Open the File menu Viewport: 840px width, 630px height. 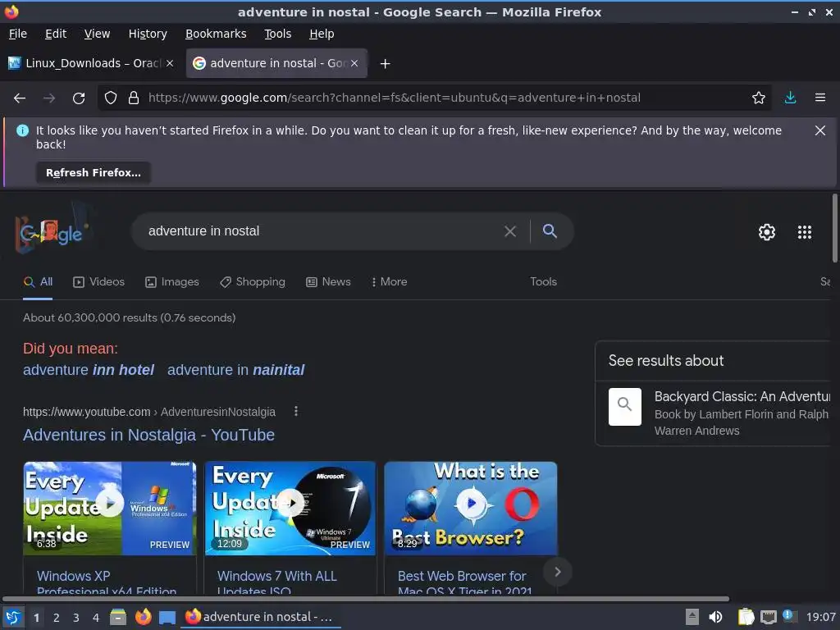(x=18, y=34)
